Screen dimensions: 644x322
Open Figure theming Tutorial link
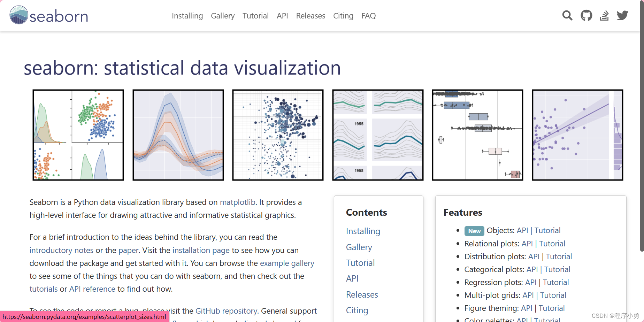tap(552, 308)
